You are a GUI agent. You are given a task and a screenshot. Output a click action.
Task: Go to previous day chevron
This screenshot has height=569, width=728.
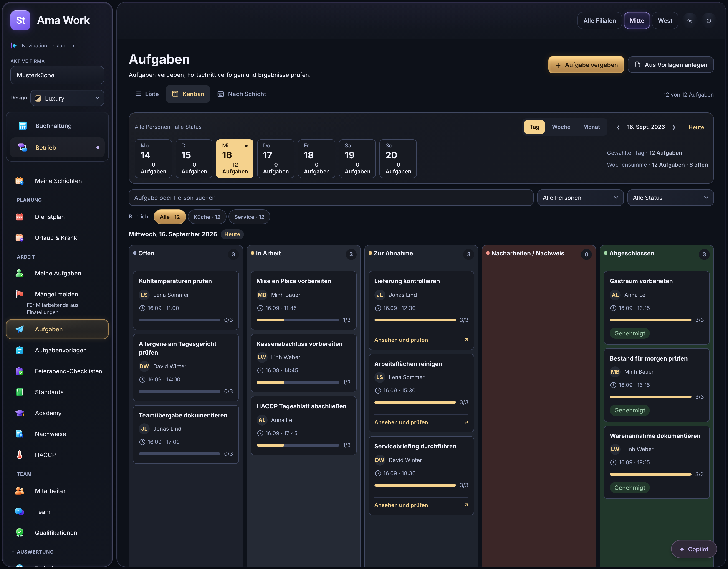point(618,127)
